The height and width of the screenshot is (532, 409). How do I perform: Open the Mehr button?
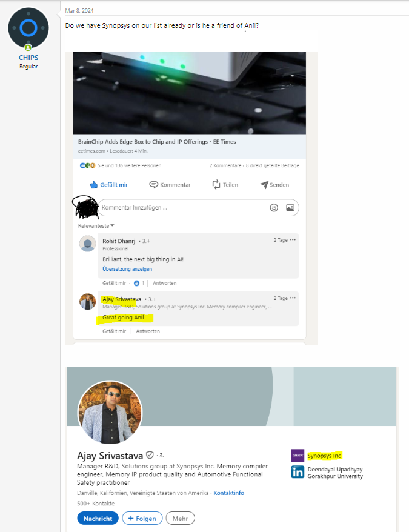[180, 519]
